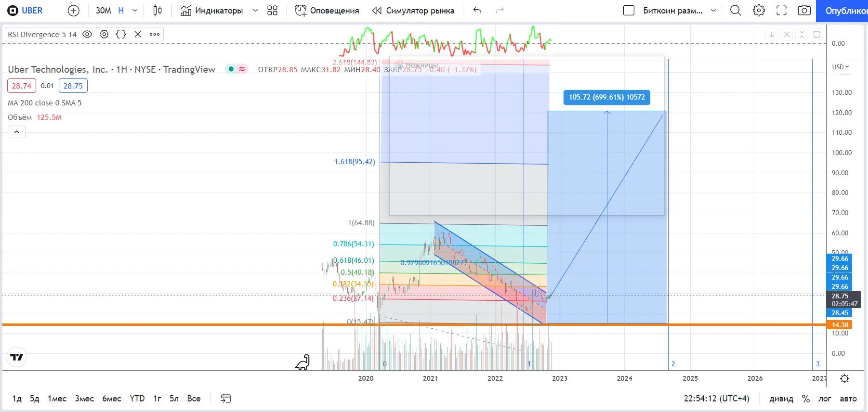Take a chart snapshot with the camera icon
This screenshot has width=868, height=412.
(x=804, y=11)
